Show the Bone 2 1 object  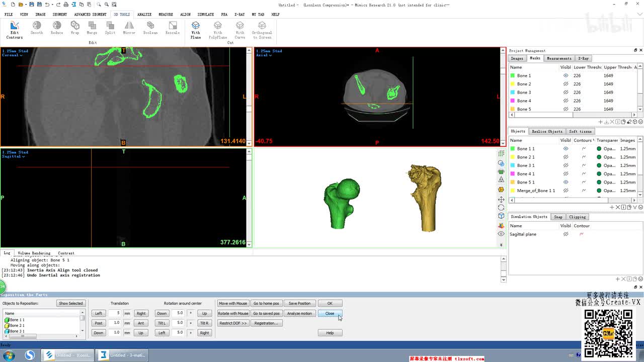566,157
